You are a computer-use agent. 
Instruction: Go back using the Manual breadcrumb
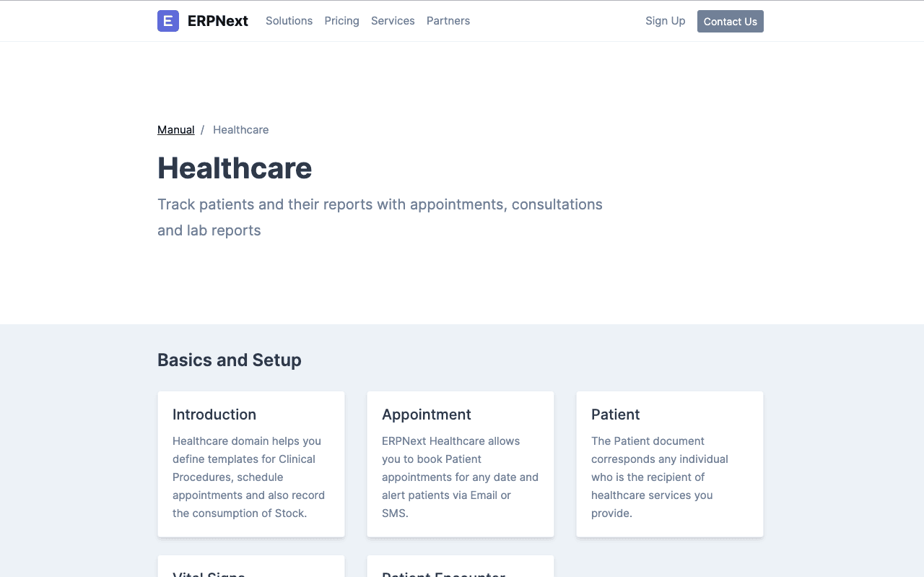tap(175, 129)
